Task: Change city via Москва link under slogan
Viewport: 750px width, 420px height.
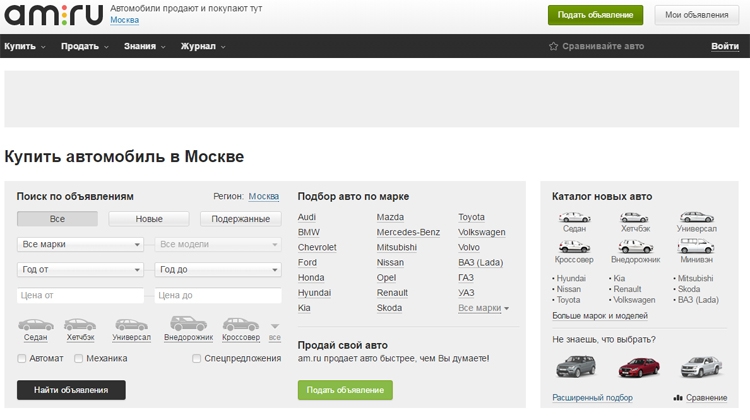Action: coord(124,20)
